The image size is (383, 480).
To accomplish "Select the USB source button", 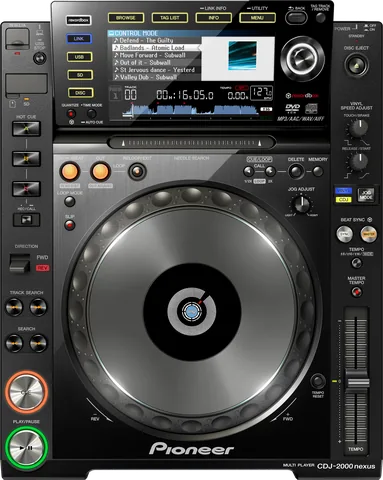I will (x=80, y=57).
